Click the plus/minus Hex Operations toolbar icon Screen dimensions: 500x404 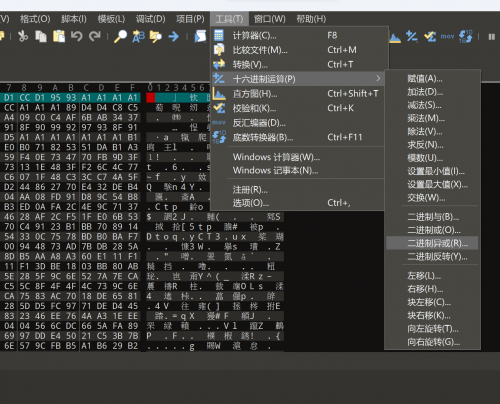point(412,36)
